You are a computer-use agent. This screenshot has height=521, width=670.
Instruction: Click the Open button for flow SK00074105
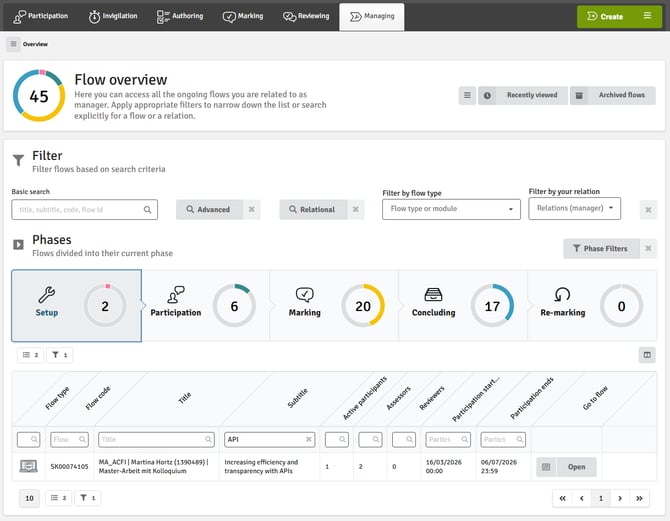tap(566, 467)
